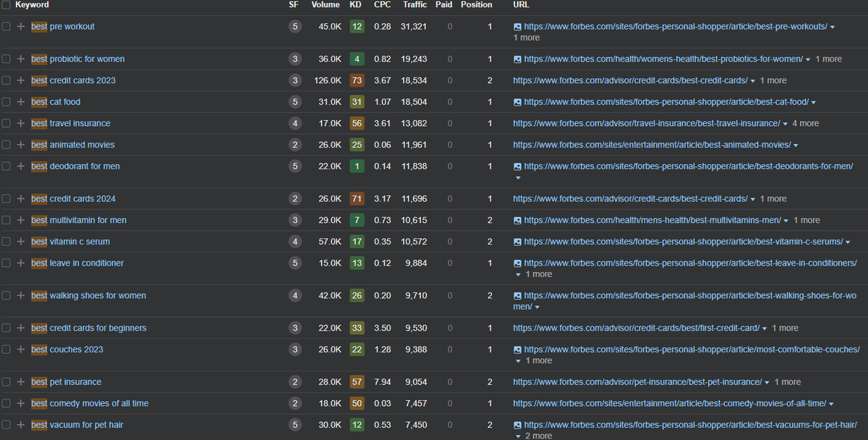Click the plus icon beside 'best deodorant for men'
The image size is (868, 440).
(x=21, y=166)
